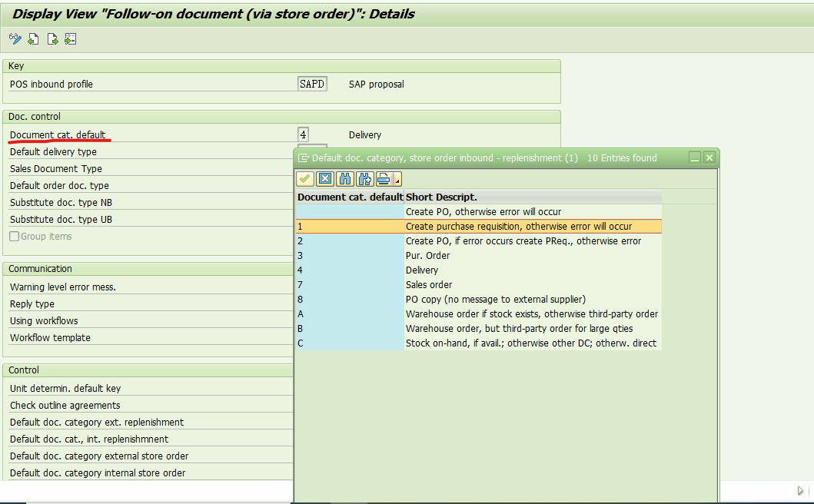Select entry 3 'Pur. Order'
Screen dimensions: 814x504
pos(479,255)
